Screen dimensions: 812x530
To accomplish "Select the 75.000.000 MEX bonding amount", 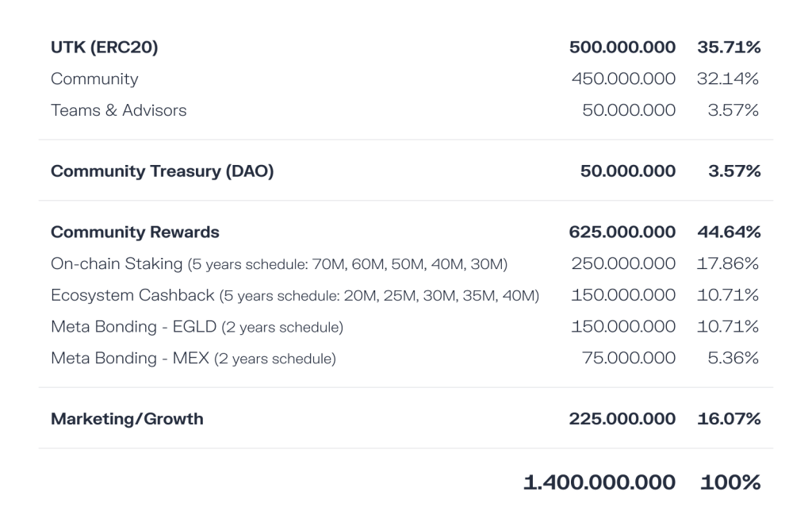I will pyautogui.click(x=629, y=359).
